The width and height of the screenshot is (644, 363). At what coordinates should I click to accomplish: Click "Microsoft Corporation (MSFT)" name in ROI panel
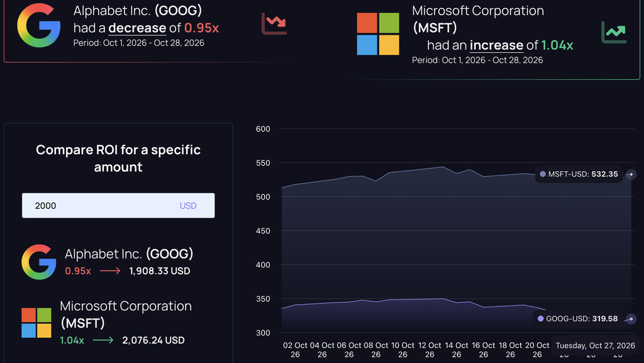coord(126,315)
